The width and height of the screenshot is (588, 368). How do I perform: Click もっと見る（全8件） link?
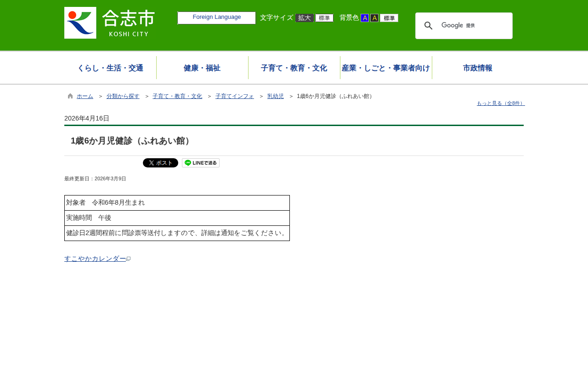[501, 103]
